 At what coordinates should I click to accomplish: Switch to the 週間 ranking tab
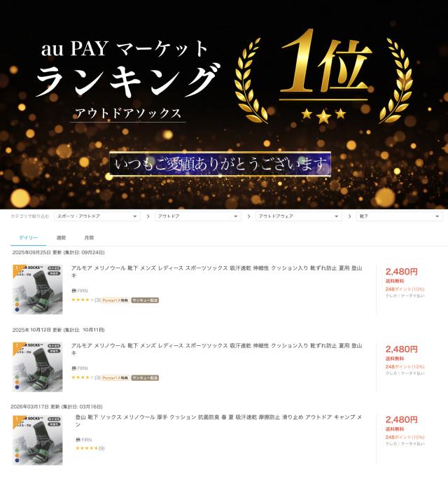tap(61, 237)
